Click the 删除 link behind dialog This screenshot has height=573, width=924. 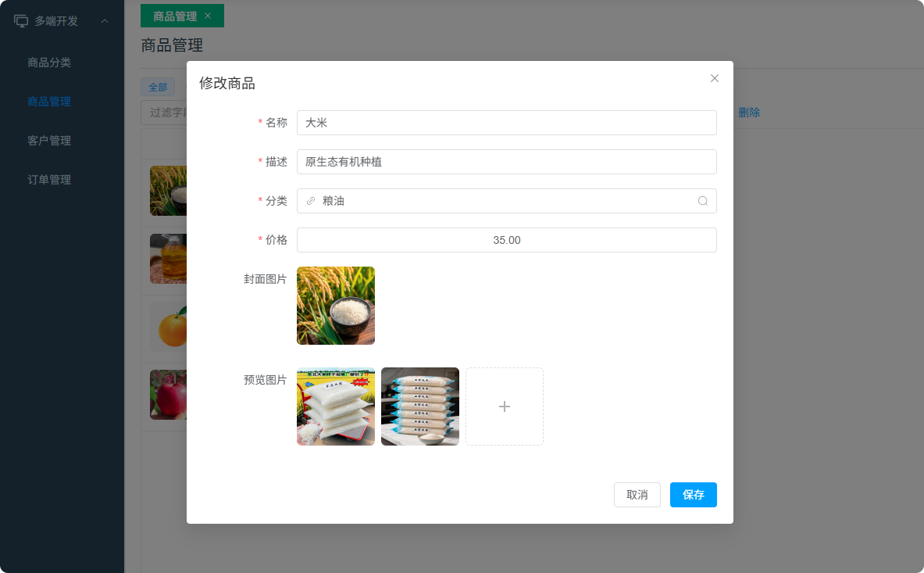pos(749,113)
